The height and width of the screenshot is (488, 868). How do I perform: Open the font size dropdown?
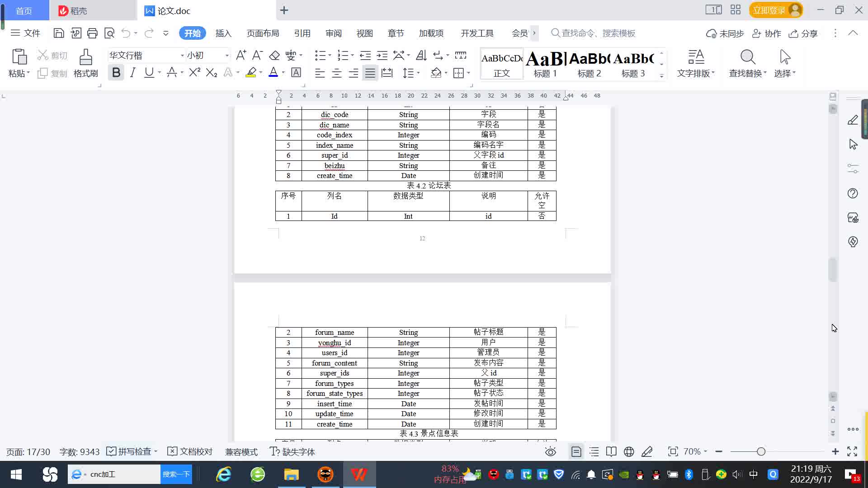click(x=227, y=56)
